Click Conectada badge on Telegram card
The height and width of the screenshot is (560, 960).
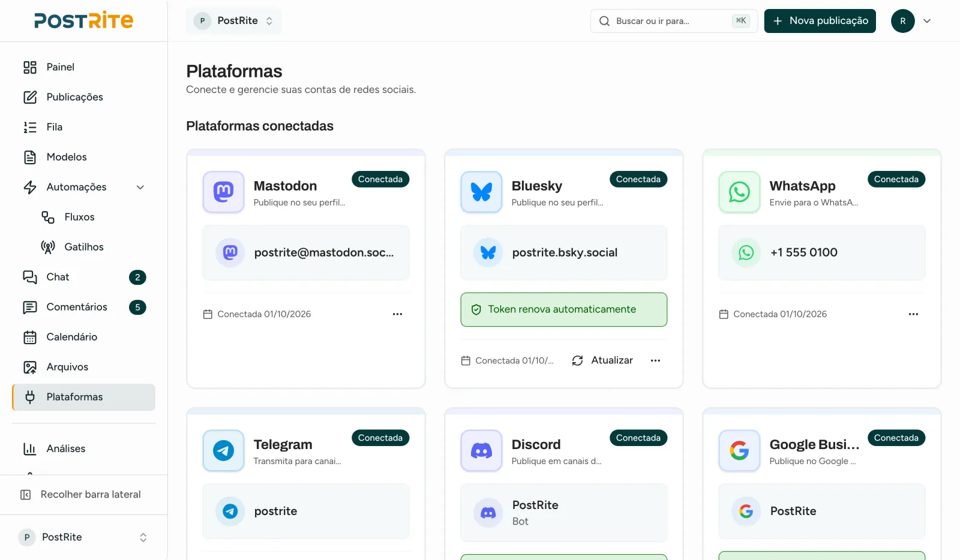pos(380,438)
